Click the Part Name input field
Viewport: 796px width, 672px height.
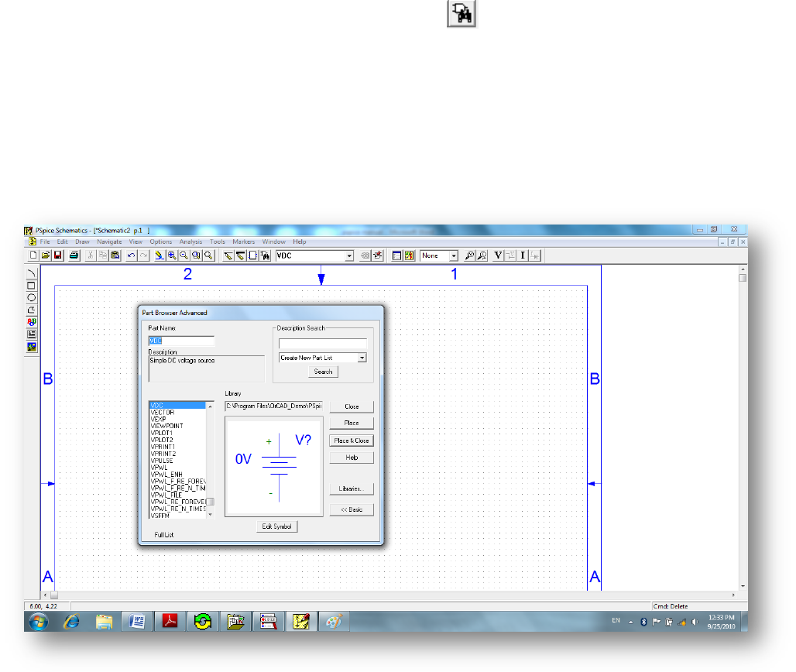(181, 341)
